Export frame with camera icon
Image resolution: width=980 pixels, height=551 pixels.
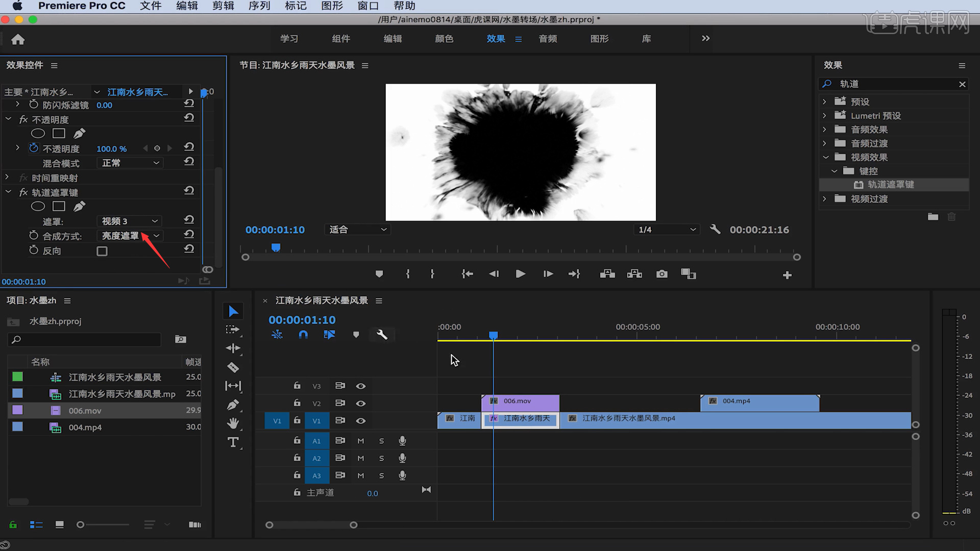661,274
